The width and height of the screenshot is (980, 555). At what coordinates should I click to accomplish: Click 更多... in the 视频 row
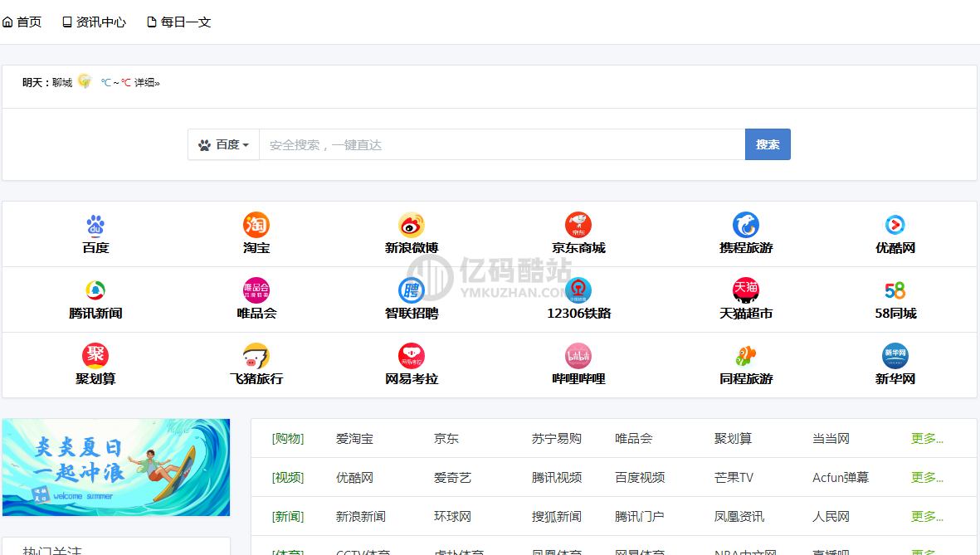tap(927, 478)
